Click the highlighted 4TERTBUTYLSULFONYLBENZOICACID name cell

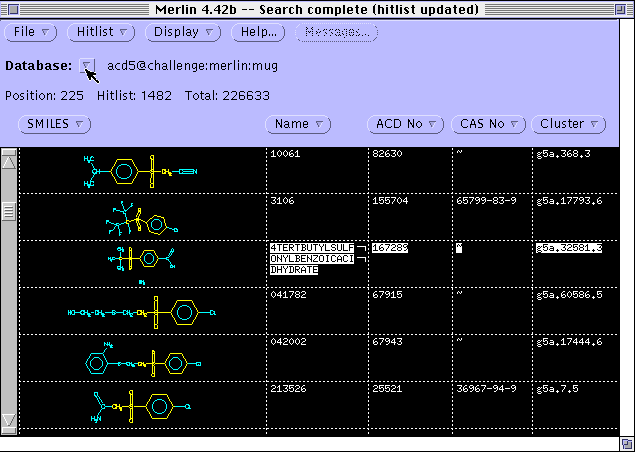click(x=311, y=258)
